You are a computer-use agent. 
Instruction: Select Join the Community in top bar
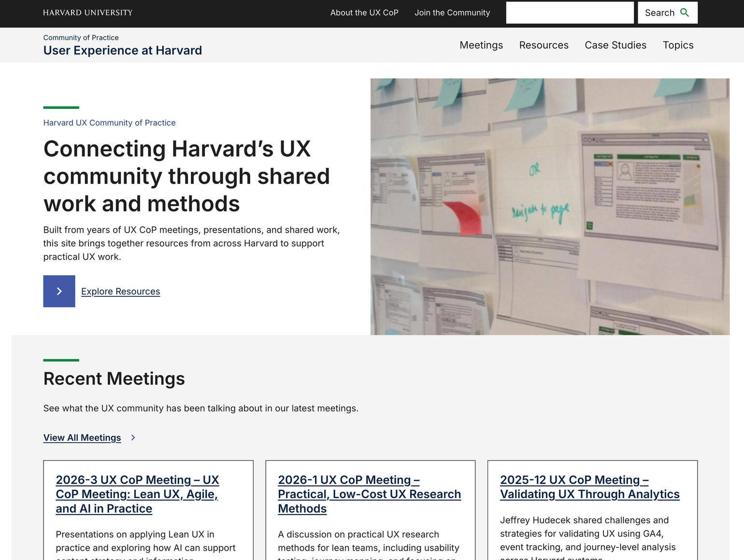click(452, 13)
